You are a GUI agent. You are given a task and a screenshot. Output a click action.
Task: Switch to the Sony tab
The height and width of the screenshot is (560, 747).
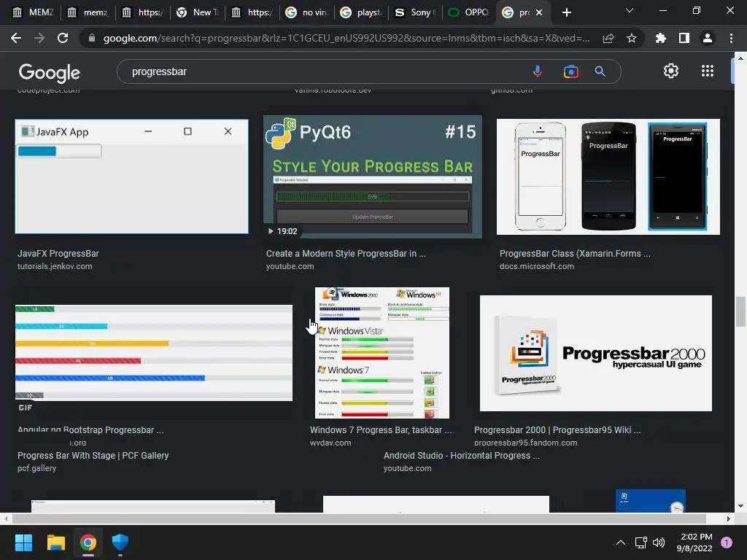tap(417, 13)
